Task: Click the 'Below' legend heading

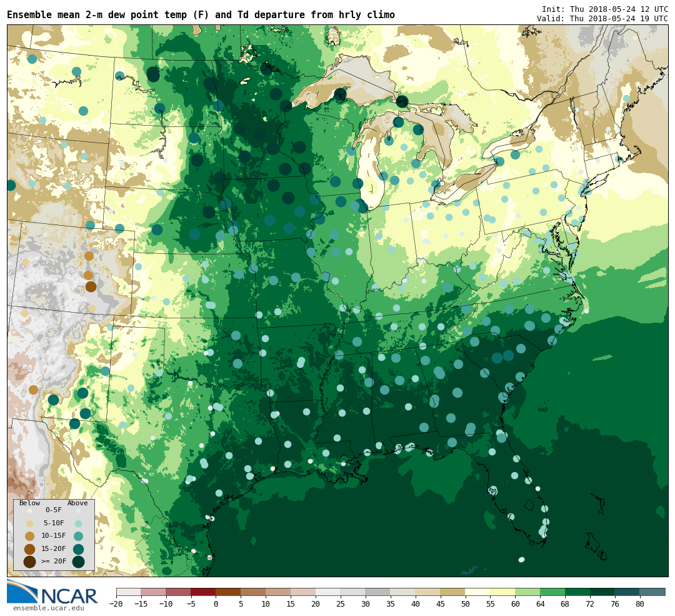Action: (x=30, y=503)
